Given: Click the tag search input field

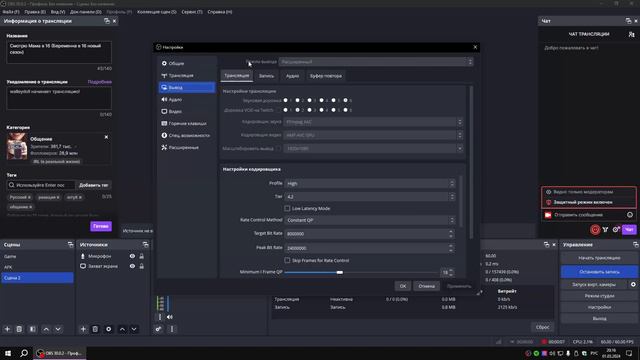Looking at the screenshot, I should [41, 185].
